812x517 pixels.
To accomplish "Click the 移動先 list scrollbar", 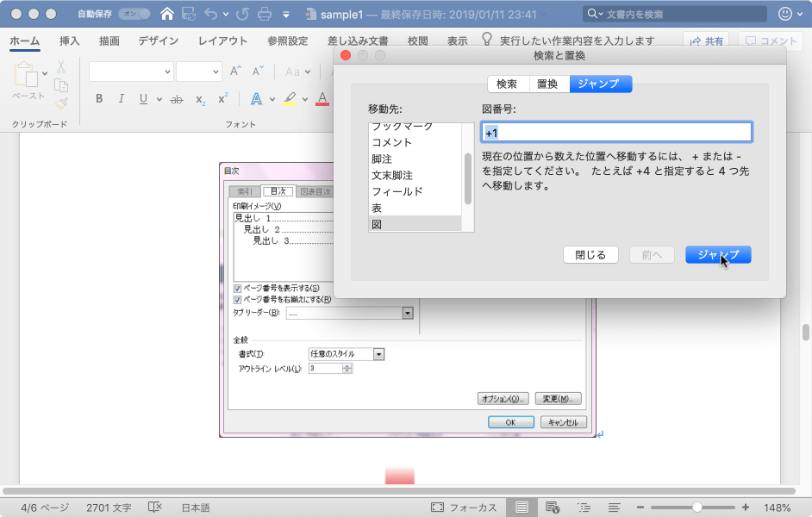I will pos(468,178).
